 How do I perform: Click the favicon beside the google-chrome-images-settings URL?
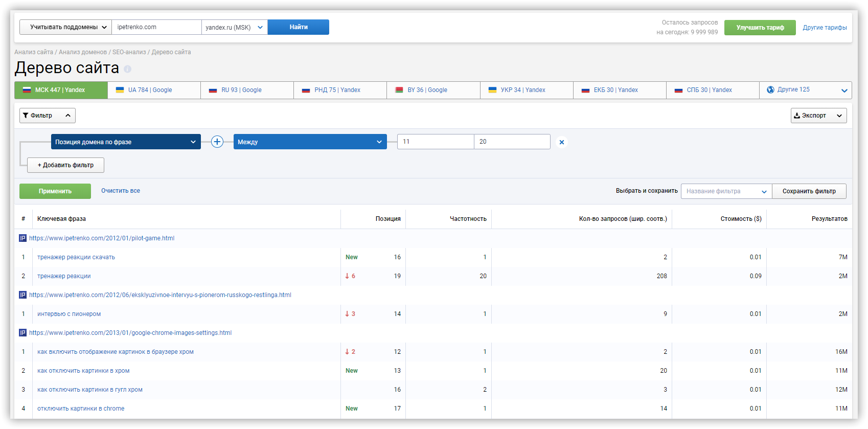pos(22,333)
